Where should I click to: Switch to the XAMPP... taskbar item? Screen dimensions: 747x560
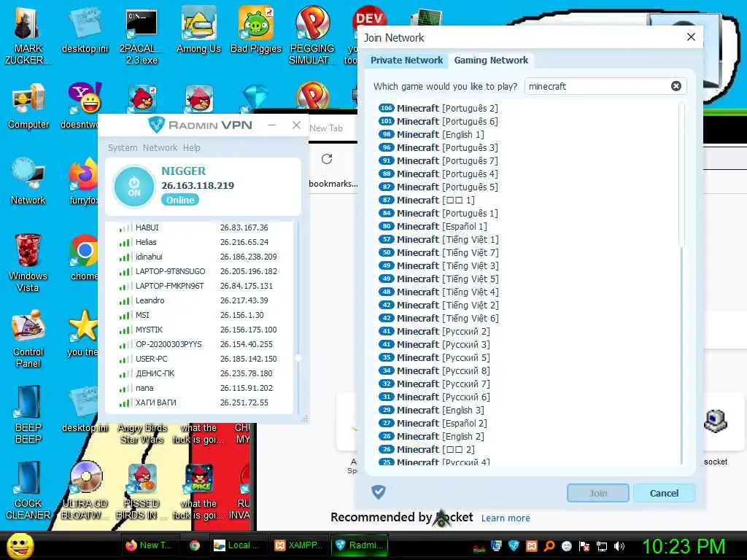click(299, 545)
